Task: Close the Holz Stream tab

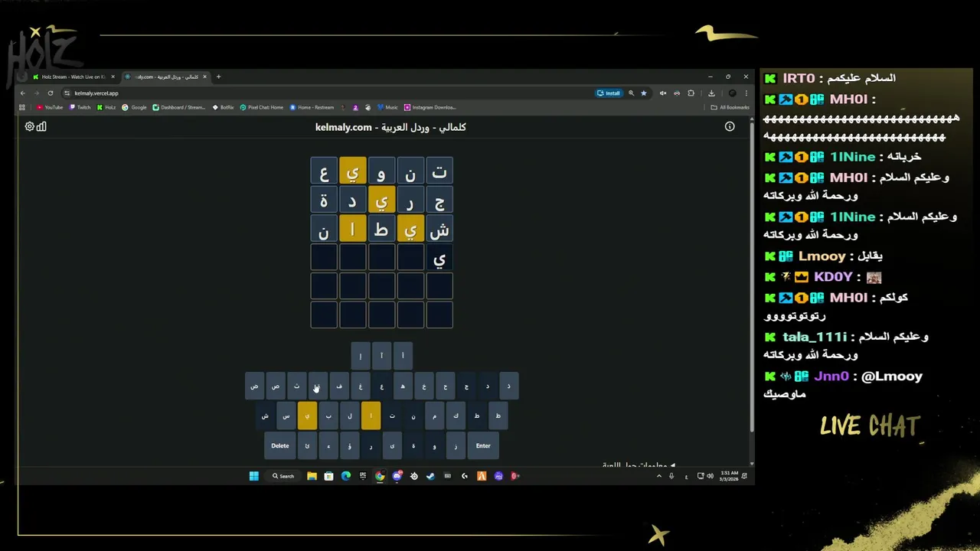Action: [113, 77]
